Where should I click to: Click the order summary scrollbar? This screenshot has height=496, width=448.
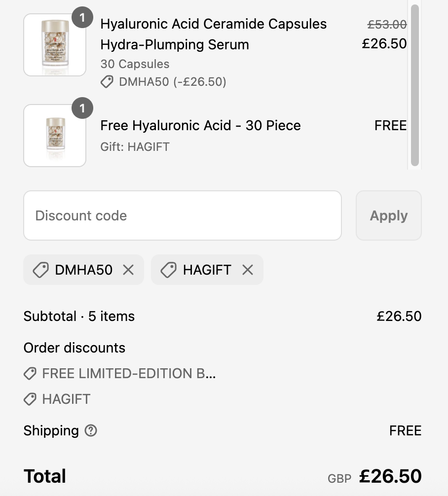414,85
